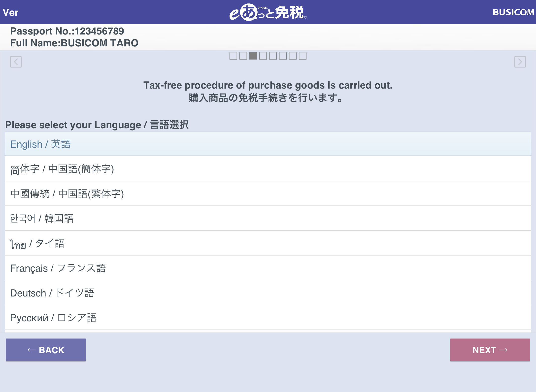Image resolution: width=536 pixels, height=392 pixels.
Task: Select the fourth progress step square
Action: pos(263,56)
